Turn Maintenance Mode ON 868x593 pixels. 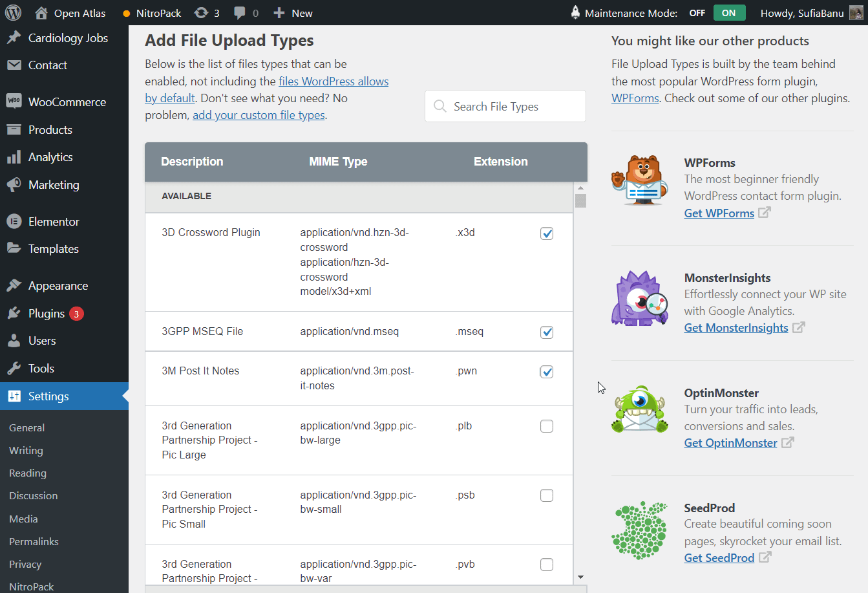click(729, 13)
